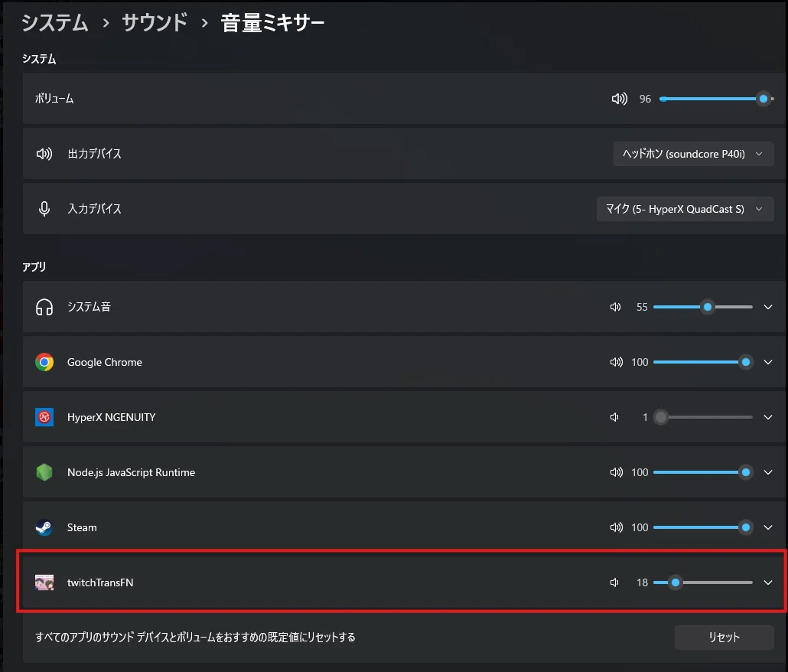788x672 pixels.
Task: Click the Google Chrome app icon
Action: tap(44, 362)
